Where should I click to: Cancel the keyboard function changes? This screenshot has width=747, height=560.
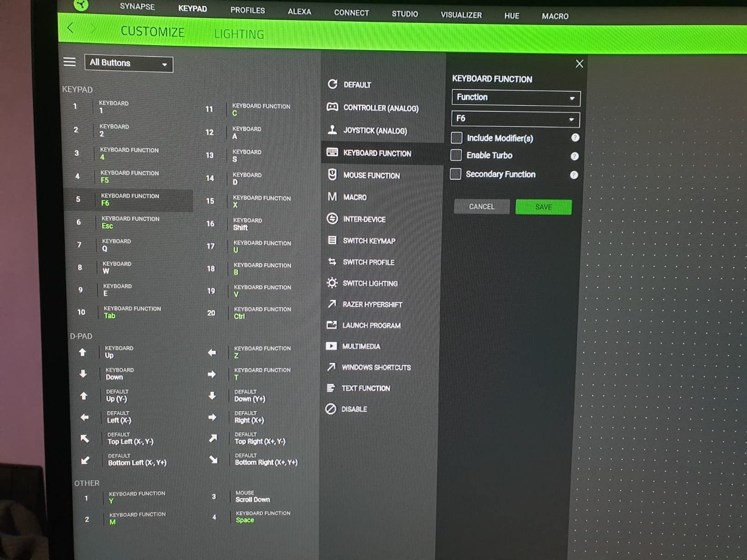point(482,206)
